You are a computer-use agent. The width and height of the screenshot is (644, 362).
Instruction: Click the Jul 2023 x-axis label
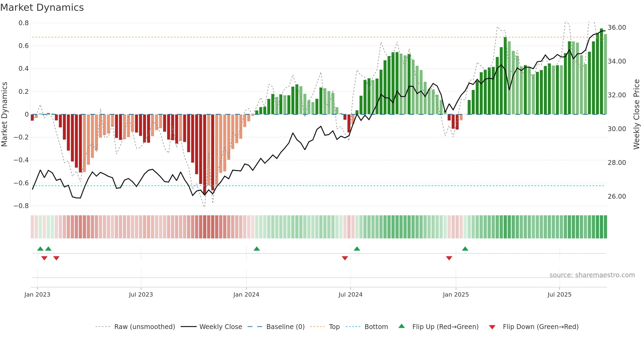click(141, 294)
